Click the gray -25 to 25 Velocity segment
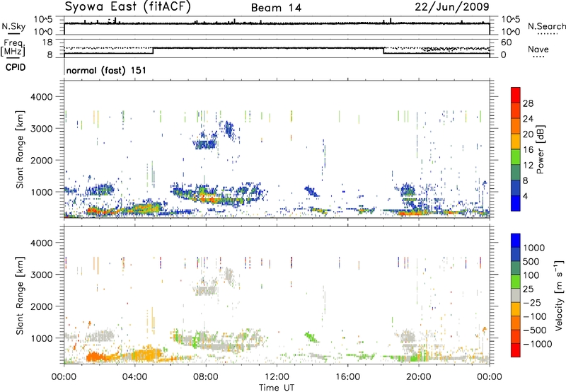The width and height of the screenshot is (566, 392). 516,295
